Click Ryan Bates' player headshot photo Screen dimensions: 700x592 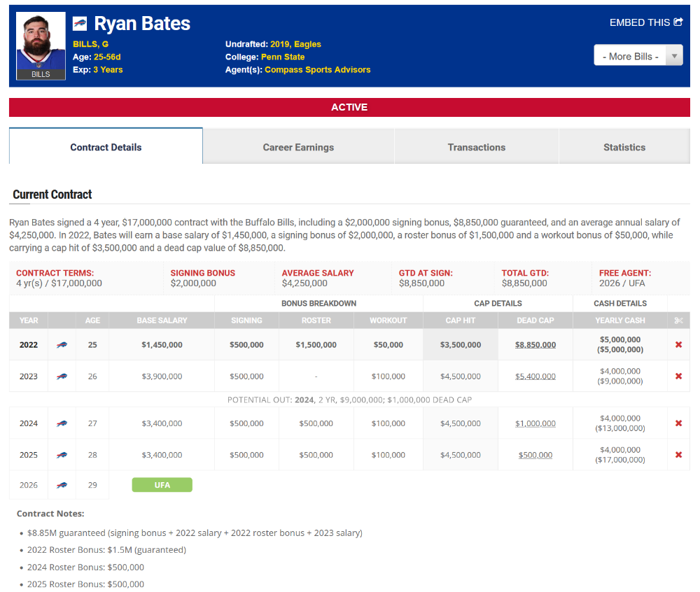click(41, 46)
